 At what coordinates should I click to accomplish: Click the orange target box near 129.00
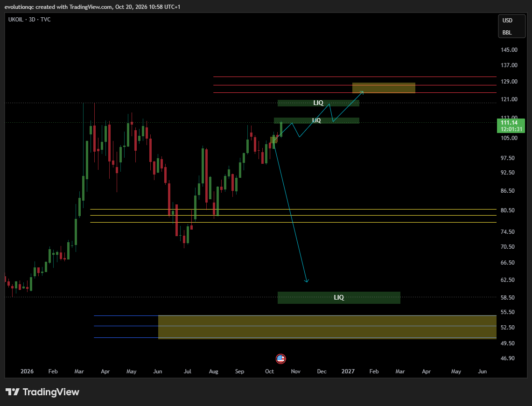(384, 88)
